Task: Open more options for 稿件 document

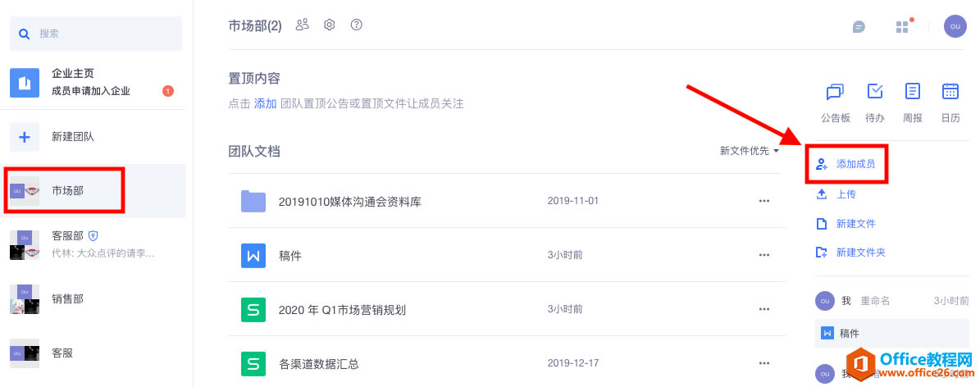Action: pyautogui.click(x=764, y=255)
